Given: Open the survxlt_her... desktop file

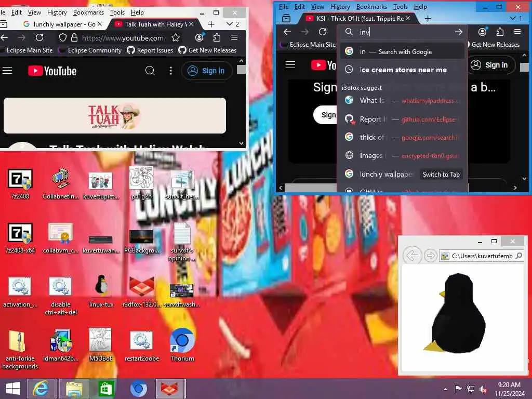Looking at the screenshot, I should tap(182, 184).
